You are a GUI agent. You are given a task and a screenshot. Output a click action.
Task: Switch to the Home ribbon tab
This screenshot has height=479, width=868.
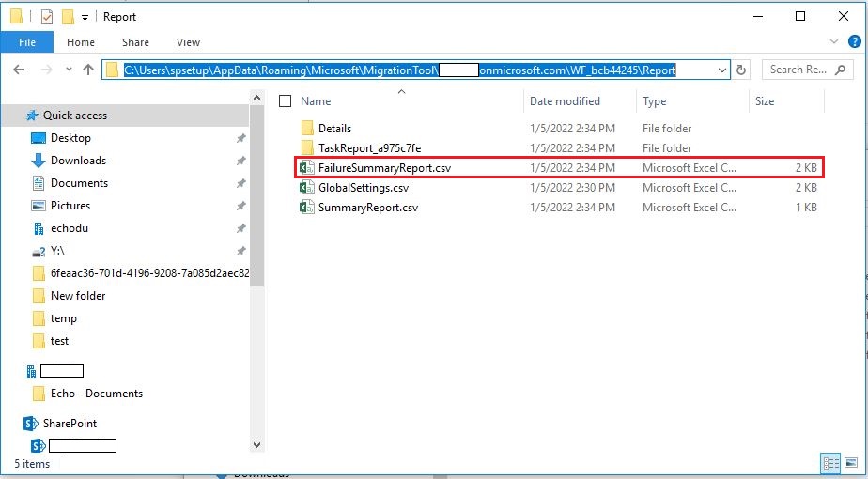click(x=81, y=42)
